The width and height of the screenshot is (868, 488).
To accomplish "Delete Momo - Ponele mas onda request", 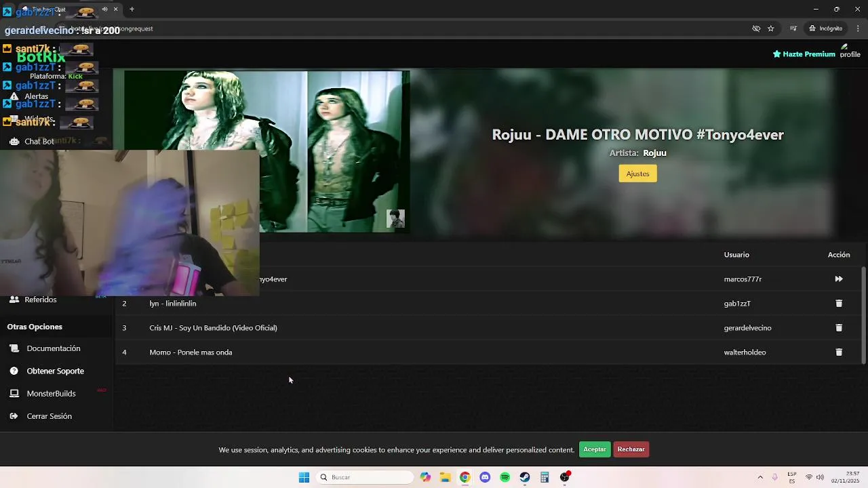I will pos(839,352).
